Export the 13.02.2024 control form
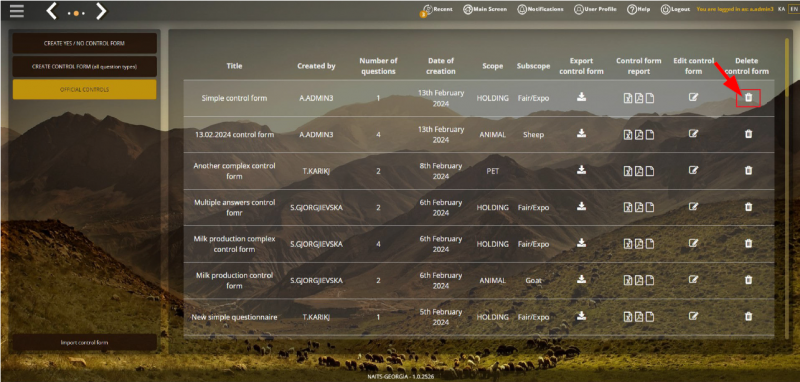Screen dimensions: 800x382 pyautogui.click(x=581, y=134)
